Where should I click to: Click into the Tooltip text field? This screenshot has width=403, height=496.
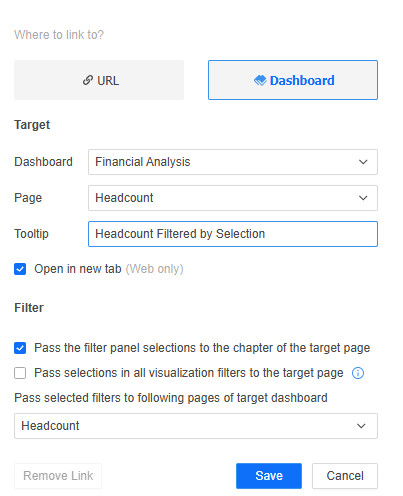click(233, 234)
